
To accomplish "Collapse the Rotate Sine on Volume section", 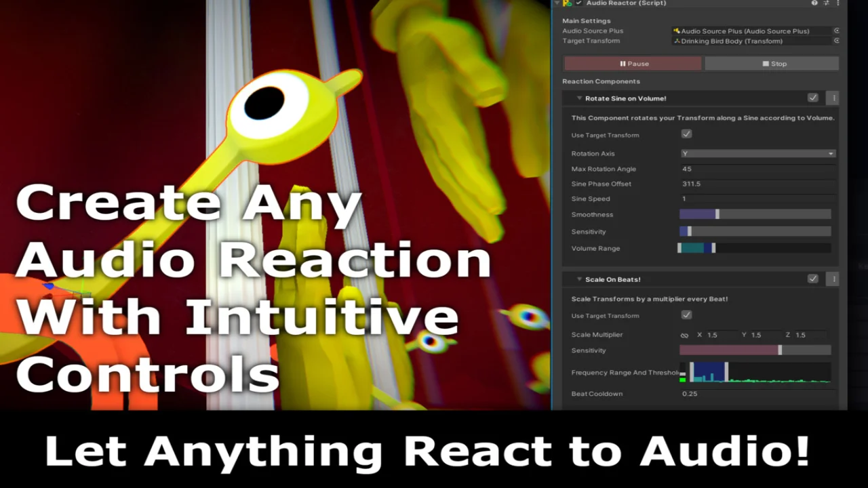I will (x=579, y=98).
